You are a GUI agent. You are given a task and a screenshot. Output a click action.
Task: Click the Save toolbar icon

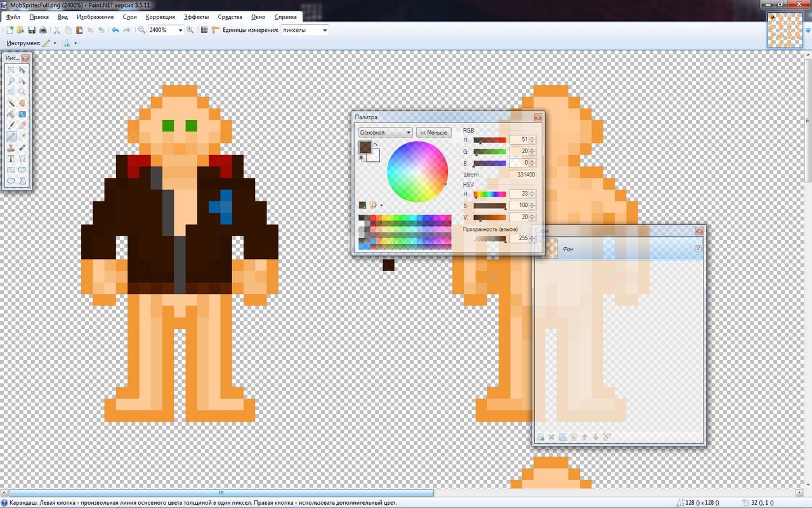click(32, 30)
